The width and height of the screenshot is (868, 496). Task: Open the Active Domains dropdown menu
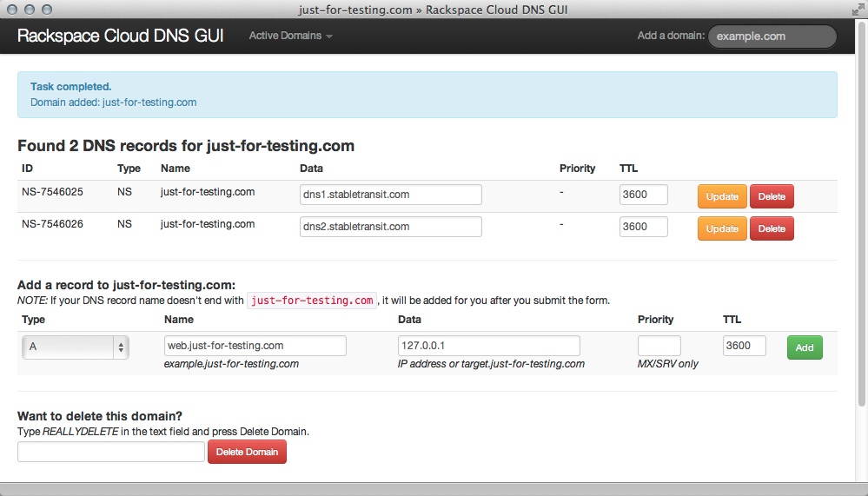tap(290, 36)
